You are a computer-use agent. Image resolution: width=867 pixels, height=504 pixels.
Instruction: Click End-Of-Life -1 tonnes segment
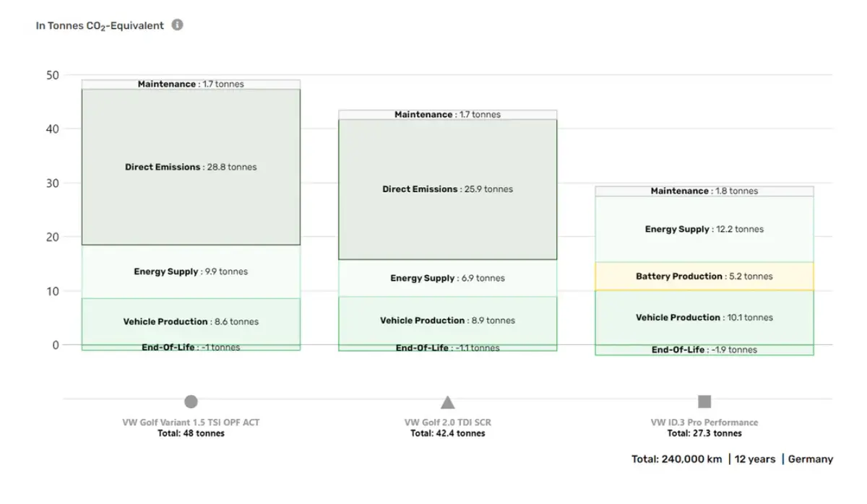191,347
